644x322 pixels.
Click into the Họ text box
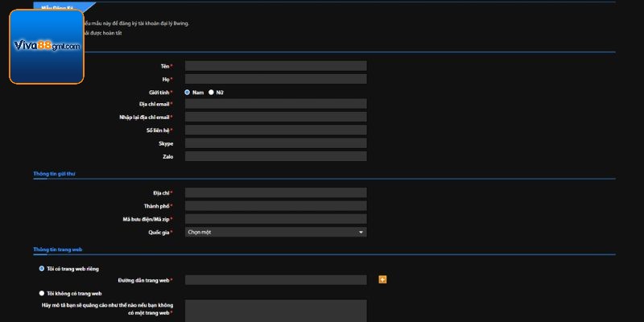pyautogui.click(x=275, y=79)
